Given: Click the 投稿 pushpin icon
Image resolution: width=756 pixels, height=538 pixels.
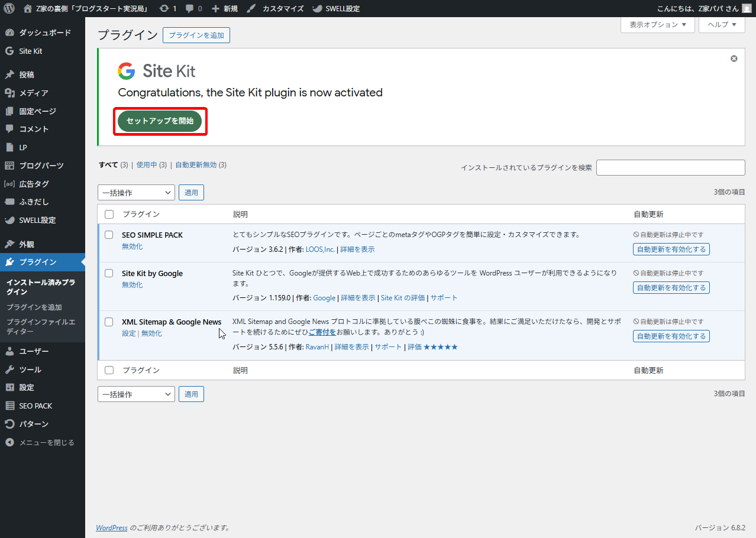Looking at the screenshot, I should [9, 74].
